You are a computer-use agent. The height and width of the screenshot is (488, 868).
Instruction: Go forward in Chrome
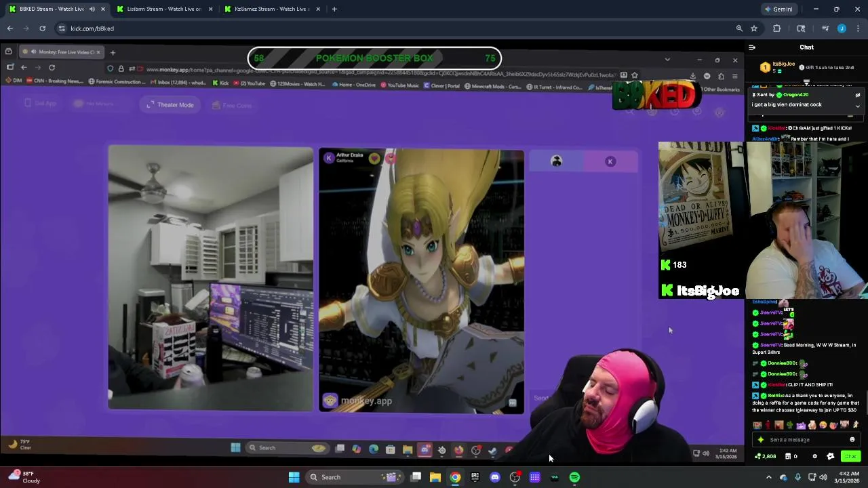(26, 28)
